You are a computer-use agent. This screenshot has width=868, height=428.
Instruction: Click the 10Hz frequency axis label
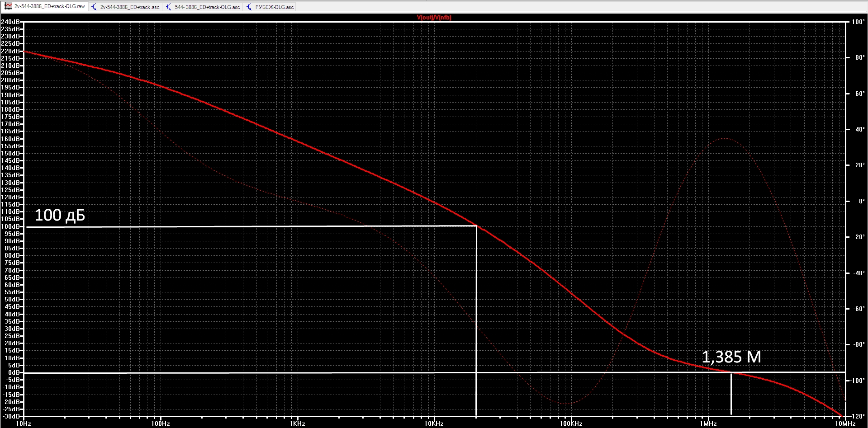(24, 424)
